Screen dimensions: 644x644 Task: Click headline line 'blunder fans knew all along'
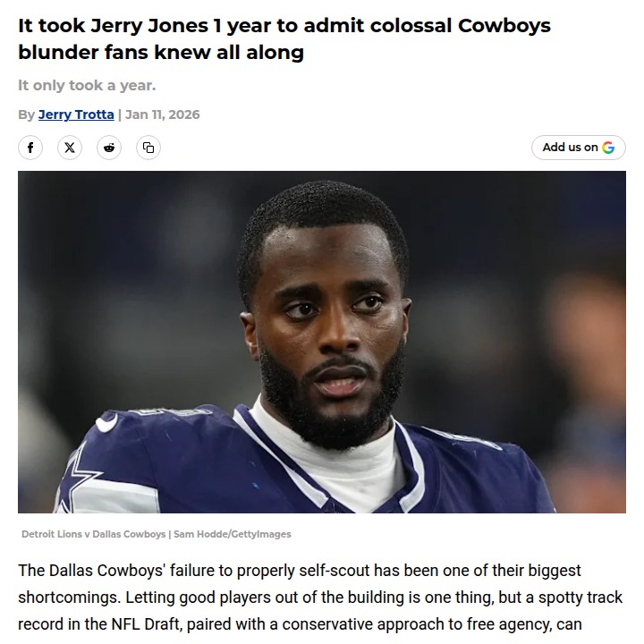click(161, 52)
